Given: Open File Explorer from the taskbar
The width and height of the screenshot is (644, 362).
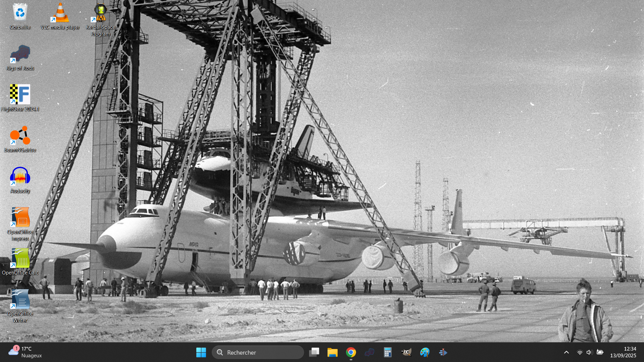Looking at the screenshot, I should [332, 352].
